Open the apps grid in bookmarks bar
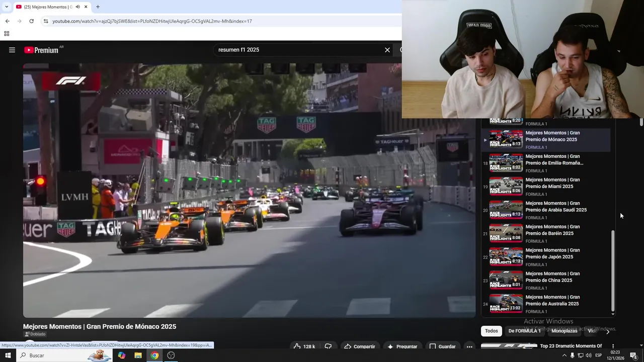The width and height of the screenshot is (644, 362). click(x=7, y=34)
